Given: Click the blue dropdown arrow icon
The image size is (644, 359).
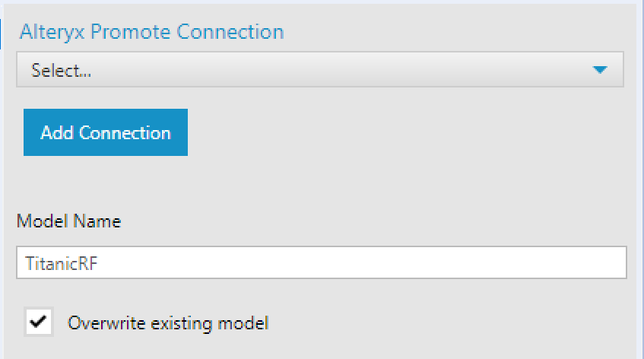Looking at the screenshot, I should point(600,70).
